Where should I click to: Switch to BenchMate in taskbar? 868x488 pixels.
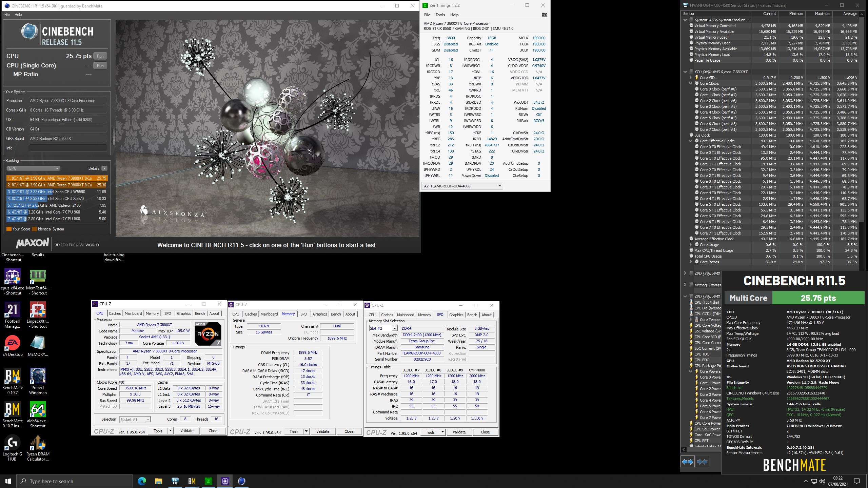point(192,481)
